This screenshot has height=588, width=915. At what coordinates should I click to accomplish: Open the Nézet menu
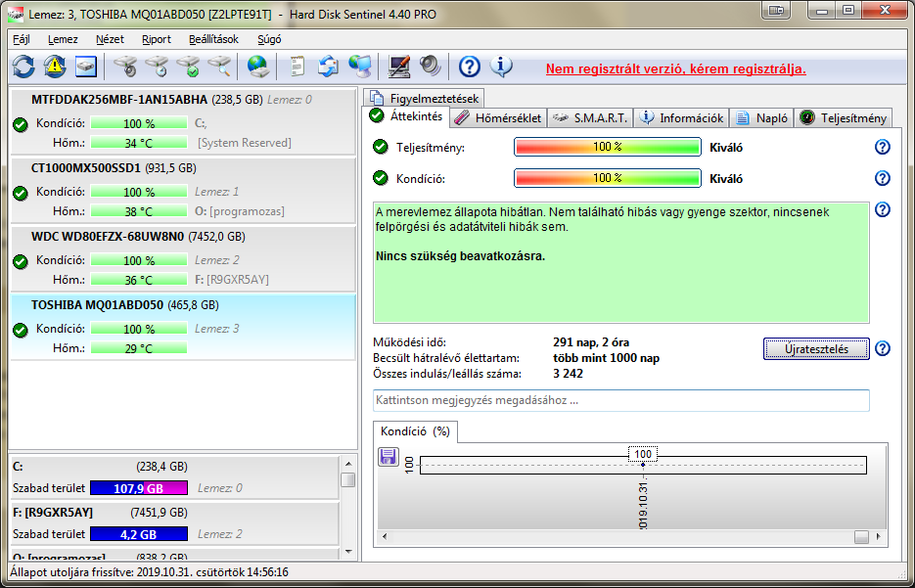coord(111,40)
